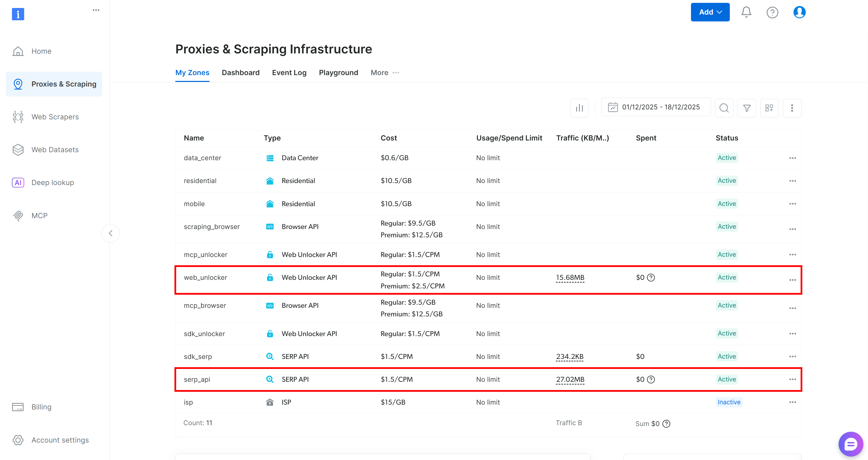This screenshot has height=460, width=868.
Task: Click the bar chart view icon
Action: point(579,108)
